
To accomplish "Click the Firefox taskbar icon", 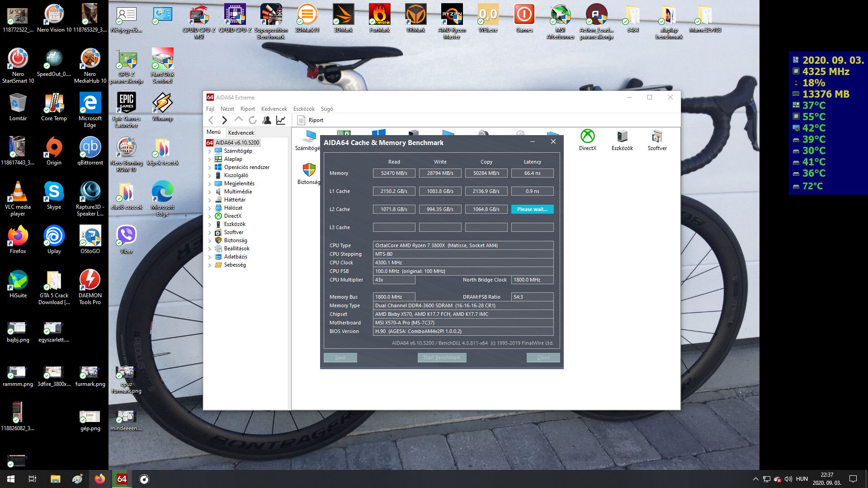I will (99, 479).
